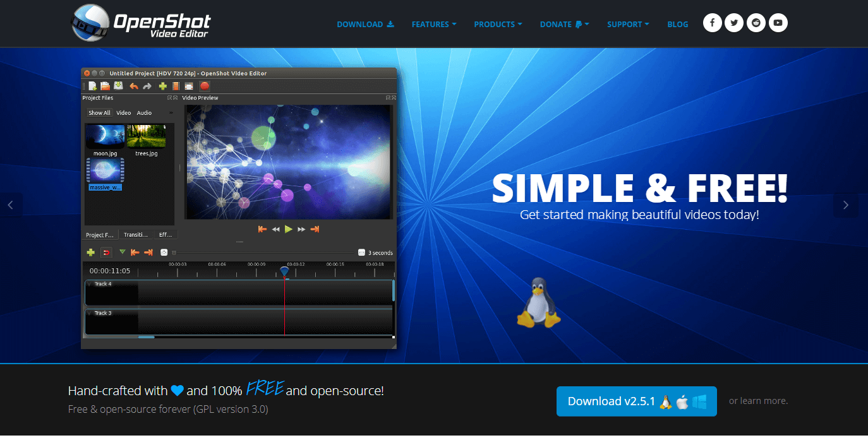Open the Products dropdown menu
The height and width of the screenshot is (445, 868).
498,24
